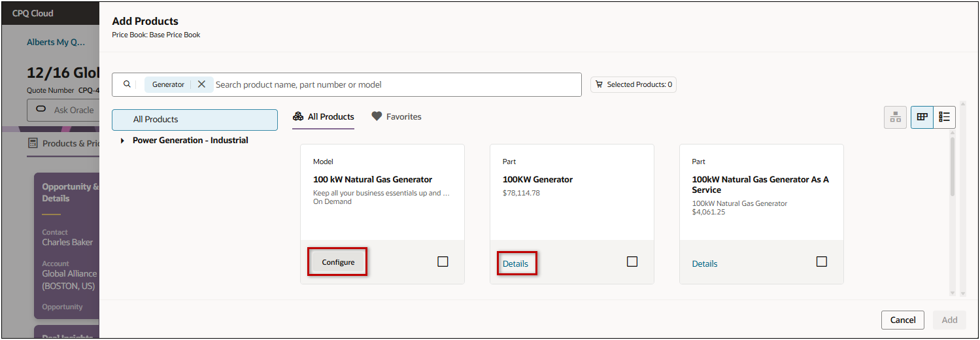Image resolution: width=980 pixels, height=340 pixels.
Task: Click the On Demand label
Action: [x=332, y=201]
